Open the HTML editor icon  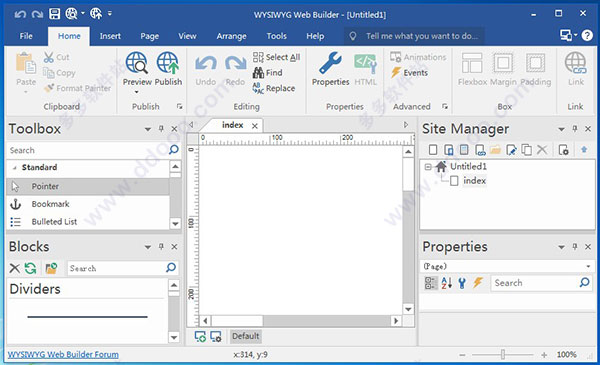point(365,69)
